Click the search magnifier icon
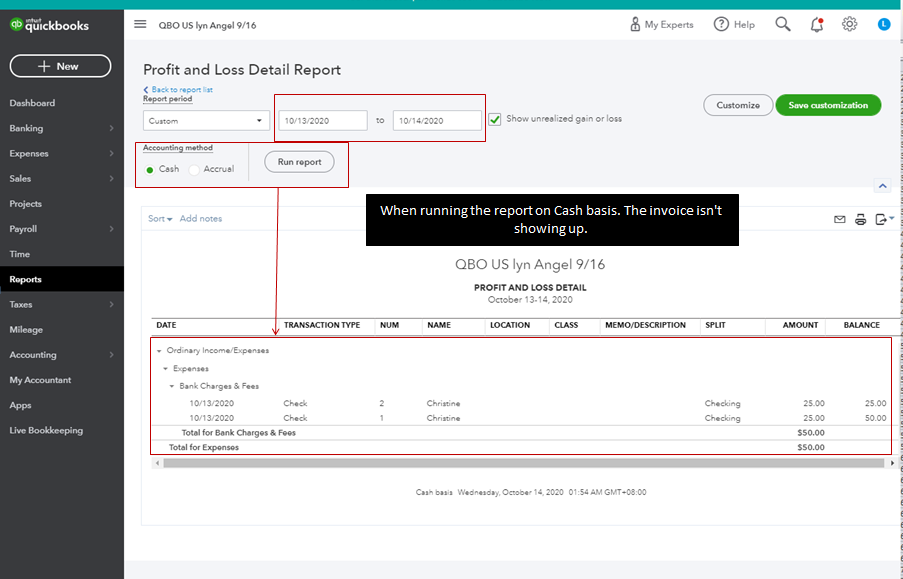This screenshot has width=903, height=579. [783, 24]
